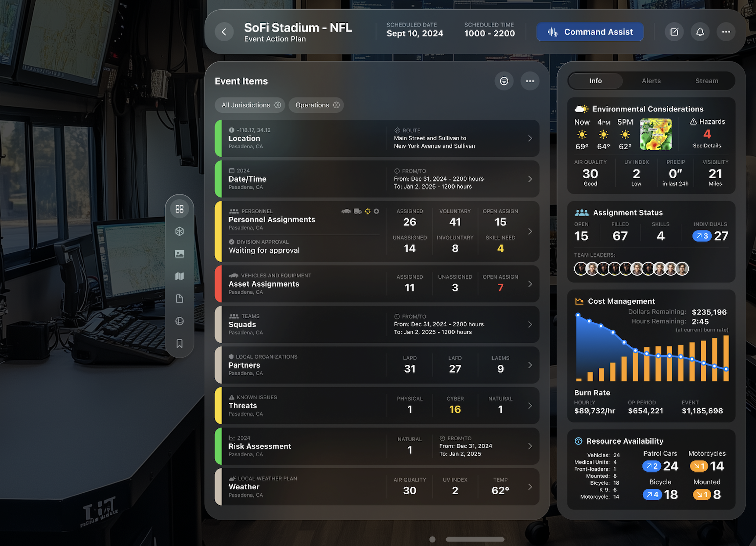
Task: Expand Personnel Assignments row chevron
Action: [530, 231]
